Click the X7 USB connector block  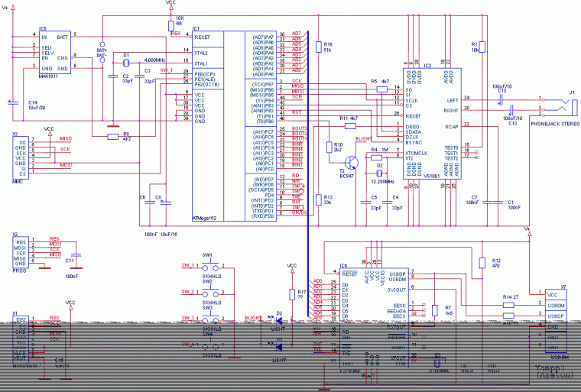[556, 321]
